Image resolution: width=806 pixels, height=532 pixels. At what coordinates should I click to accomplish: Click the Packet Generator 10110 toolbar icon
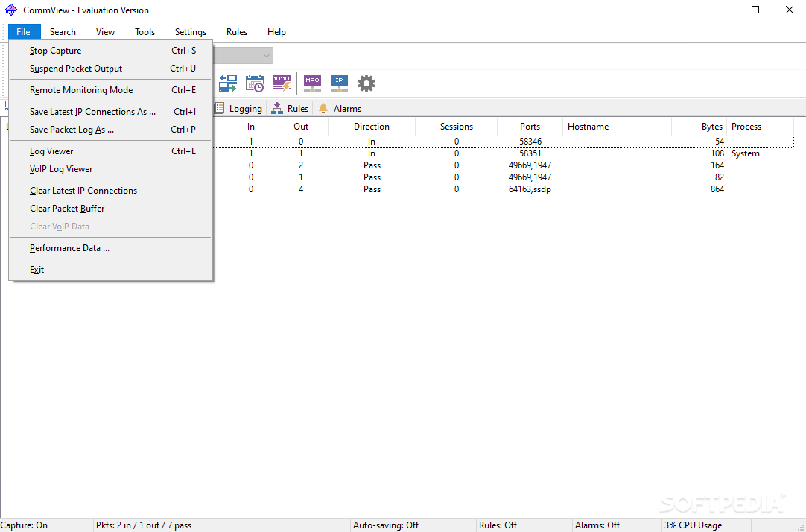click(281, 83)
